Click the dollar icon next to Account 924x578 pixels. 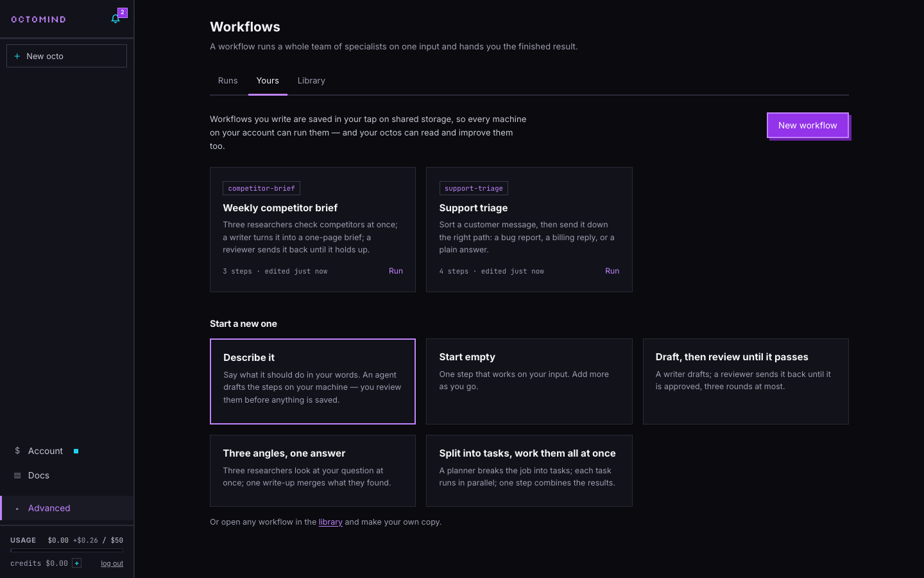(x=17, y=451)
